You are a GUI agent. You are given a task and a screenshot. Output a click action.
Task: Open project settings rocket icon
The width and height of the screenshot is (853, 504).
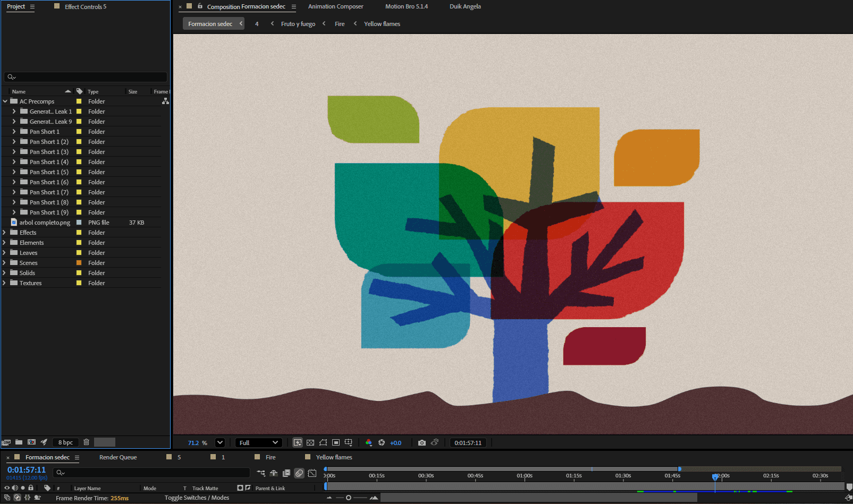(44, 442)
